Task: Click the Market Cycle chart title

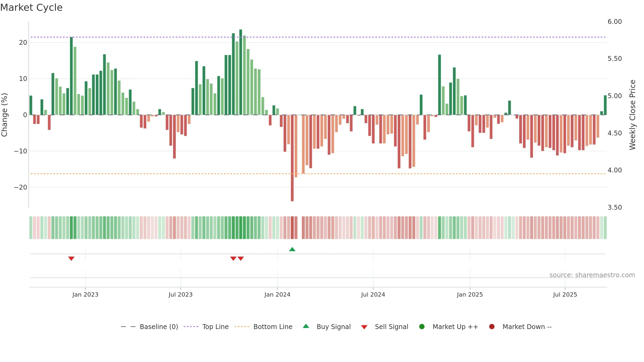Action: tap(31, 8)
